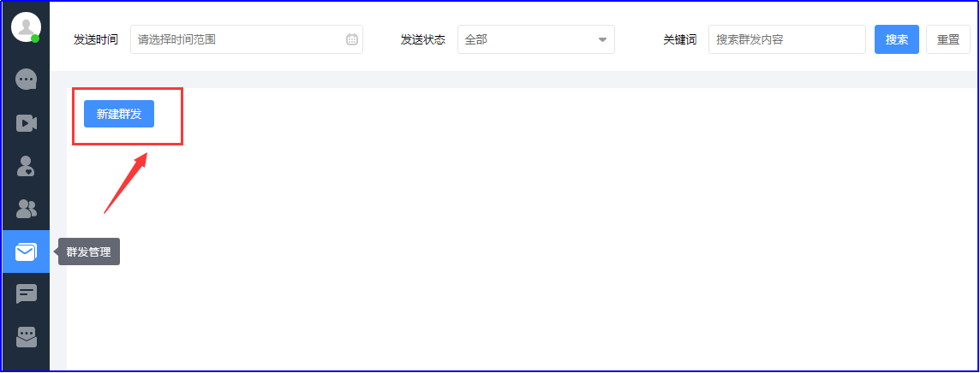This screenshot has height=373, width=980.
Task: Click the calendar icon in date field
Action: pos(352,39)
